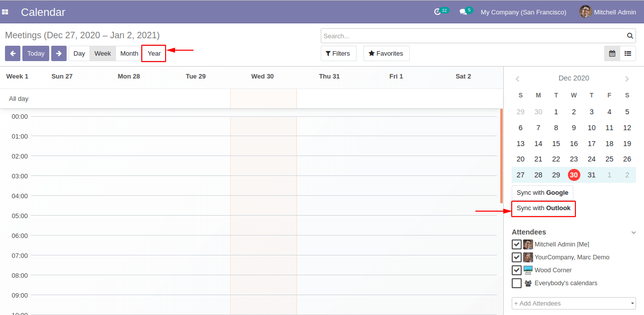Select December 31 in mini calendar
This screenshot has width=644, height=315.
click(592, 175)
